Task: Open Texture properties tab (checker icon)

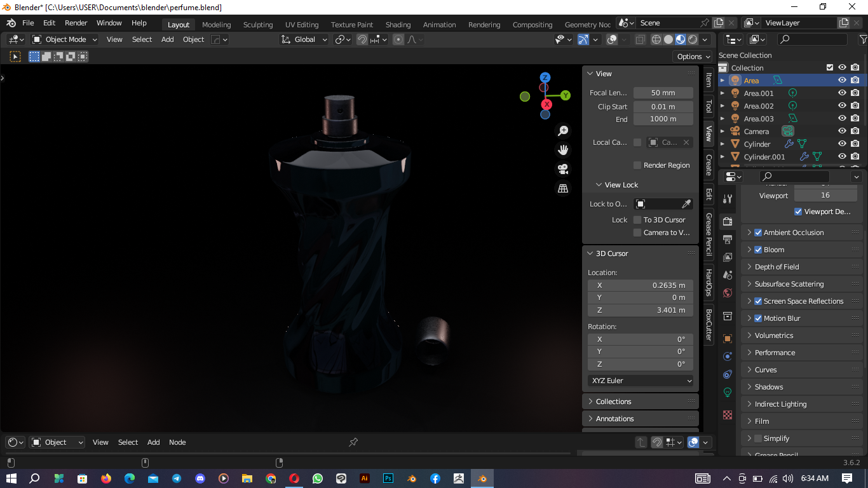Action: (728, 415)
